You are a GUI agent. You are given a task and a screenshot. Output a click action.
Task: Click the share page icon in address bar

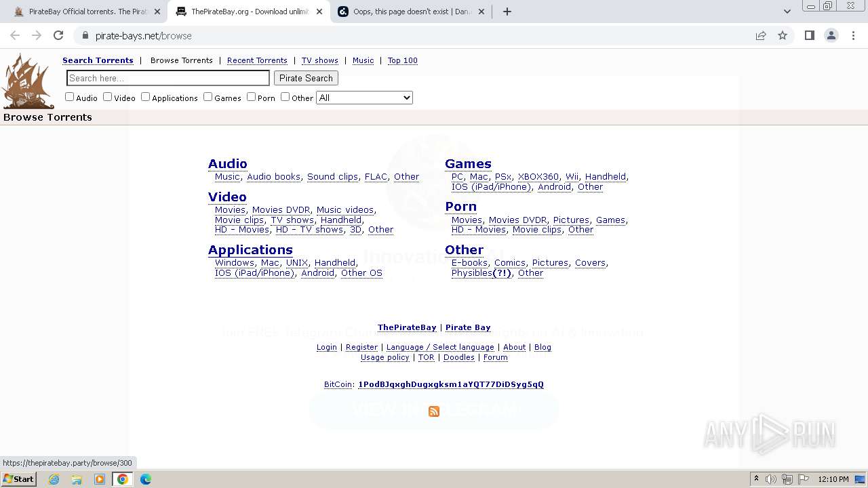[761, 35]
